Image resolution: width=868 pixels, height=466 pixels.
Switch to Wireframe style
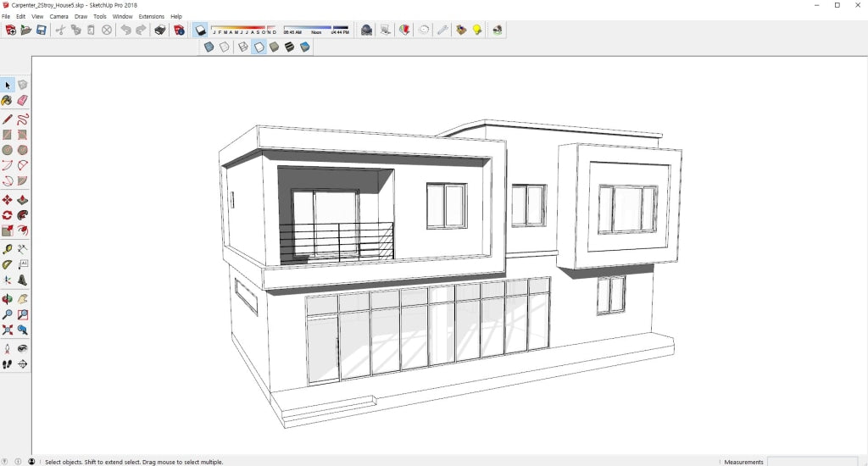243,47
